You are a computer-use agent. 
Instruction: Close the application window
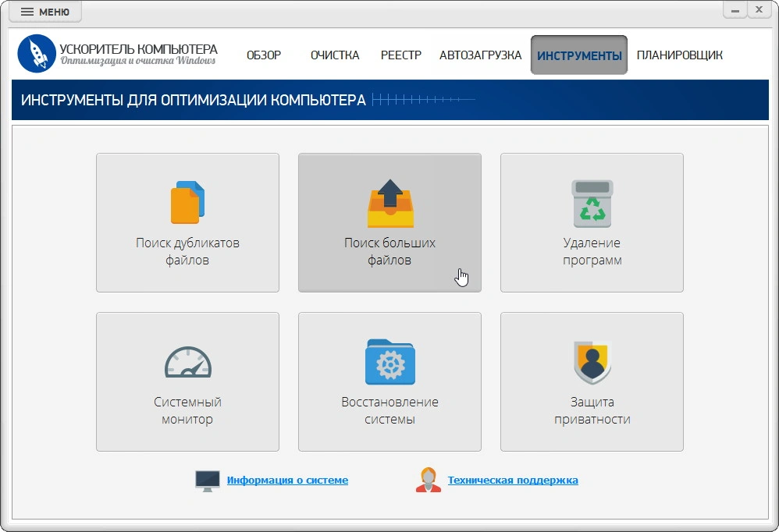[x=759, y=10]
